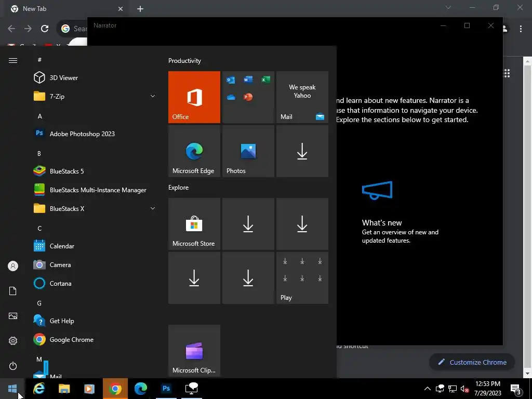This screenshot has width=532, height=399.
Task: Reload the Chrome page
Action: [45, 29]
